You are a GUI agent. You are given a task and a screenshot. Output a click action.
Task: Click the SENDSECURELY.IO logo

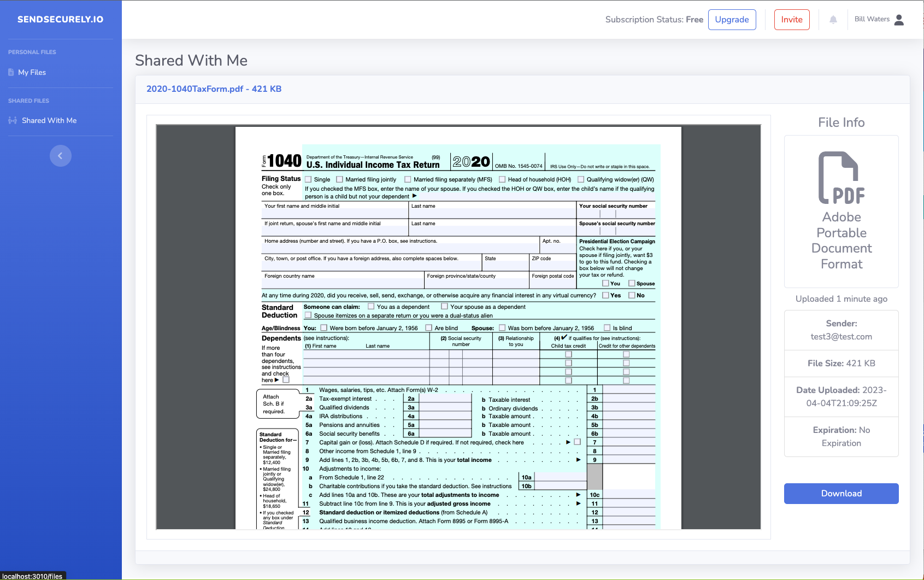(60, 19)
